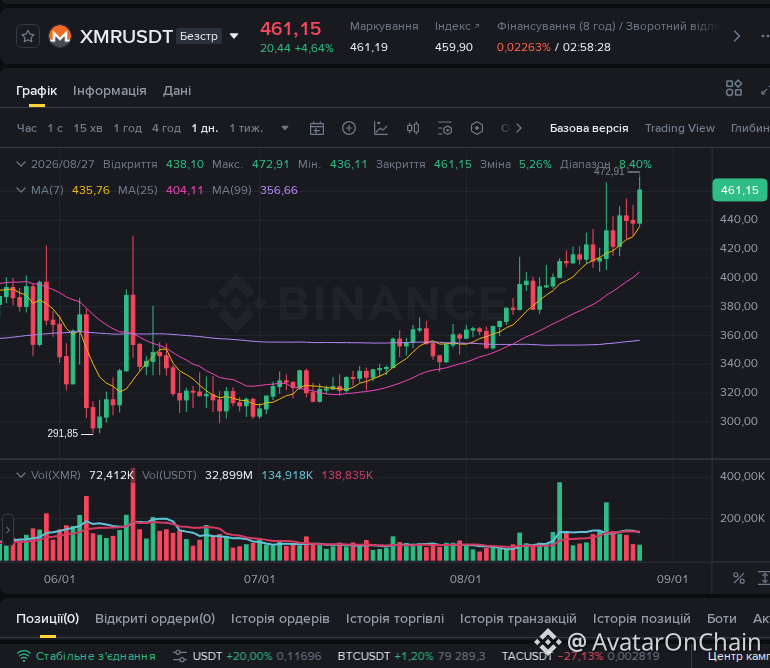Click the 291,85 low price marker
Viewport: 770px width, 668px height.
[62, 433]
